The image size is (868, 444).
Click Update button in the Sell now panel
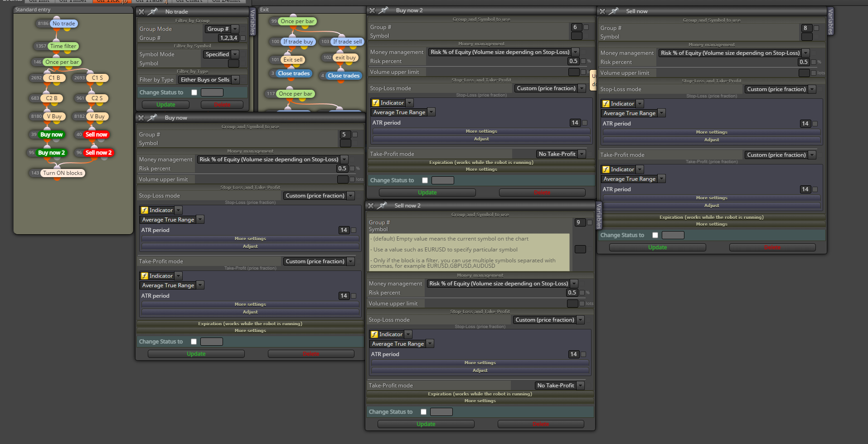[658, 247]
